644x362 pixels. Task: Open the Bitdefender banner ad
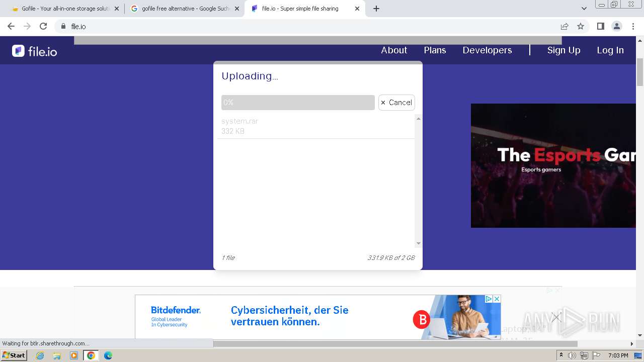coord(318,317)
